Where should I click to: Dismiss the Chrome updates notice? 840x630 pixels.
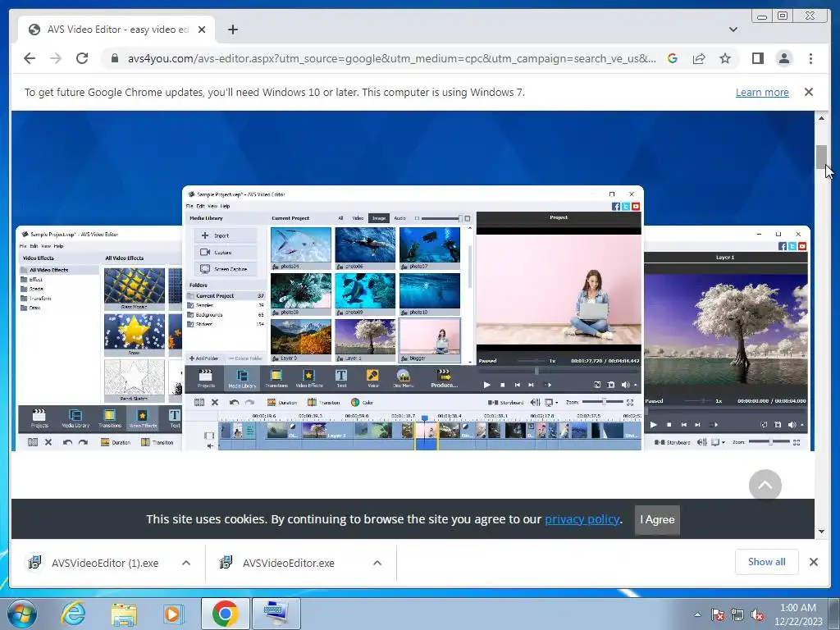pos(808,92)
